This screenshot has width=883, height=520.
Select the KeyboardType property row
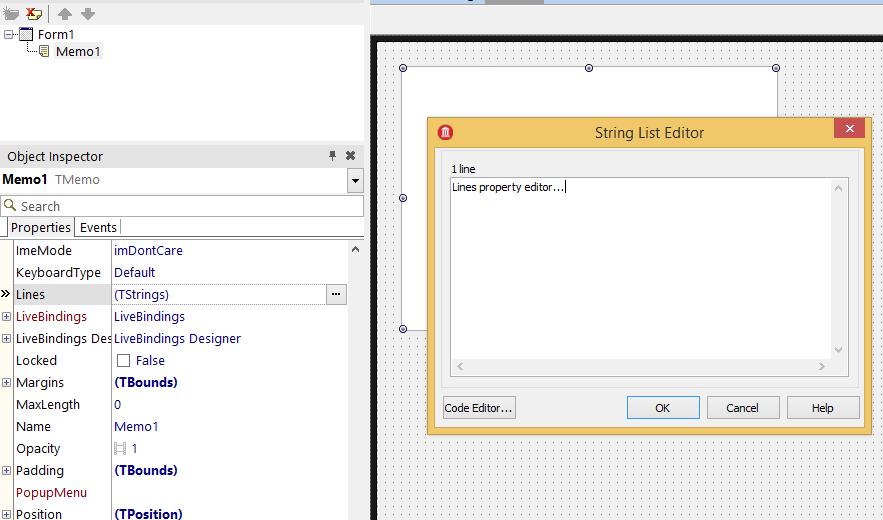pos(180,273)
